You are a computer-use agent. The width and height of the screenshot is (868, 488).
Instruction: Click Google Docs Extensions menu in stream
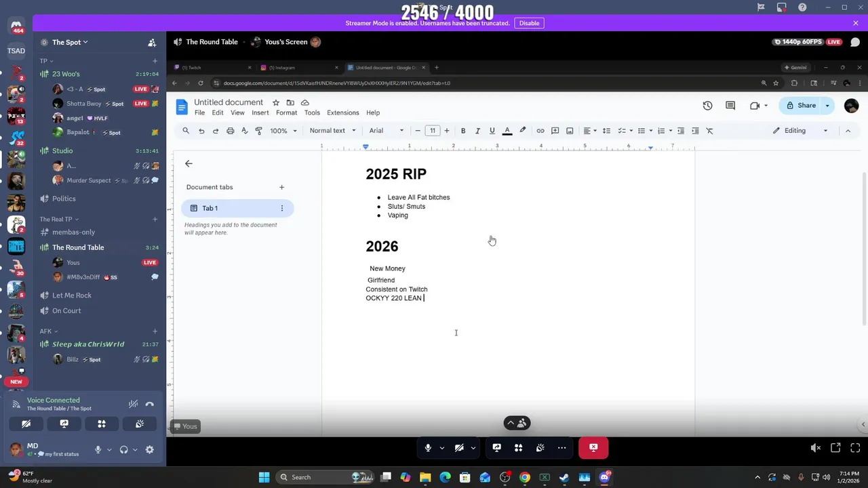click(343, 113)
